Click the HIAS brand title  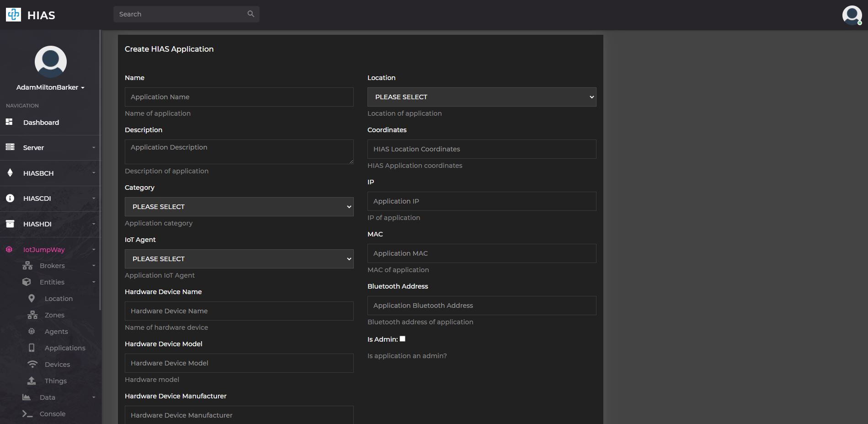(x=41, y=15)
